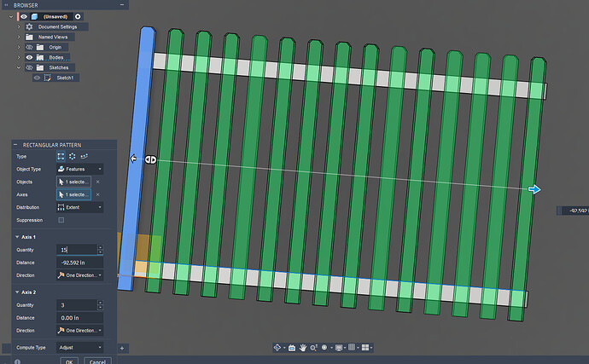Enable the Suppression checkbox
Viewport: 589px width, 364px height.
tap(61, 220)
